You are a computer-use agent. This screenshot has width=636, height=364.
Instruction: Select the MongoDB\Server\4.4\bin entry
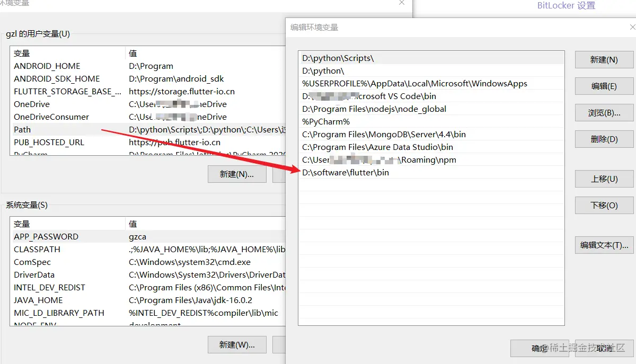(x=431, y=135)
